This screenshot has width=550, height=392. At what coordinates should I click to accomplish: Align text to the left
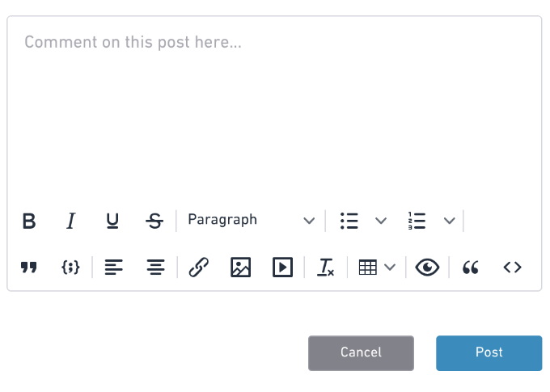click(x=114, y=268)
